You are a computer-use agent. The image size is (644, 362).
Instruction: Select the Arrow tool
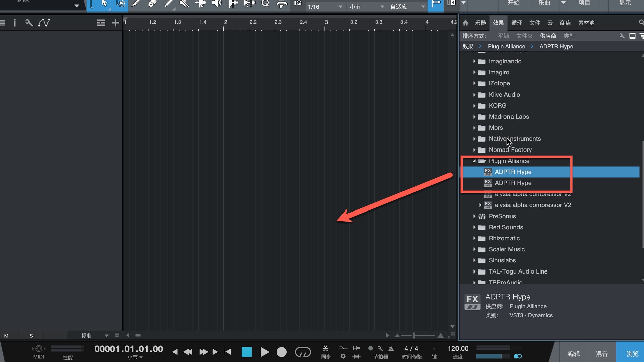[x=104, y=3]
